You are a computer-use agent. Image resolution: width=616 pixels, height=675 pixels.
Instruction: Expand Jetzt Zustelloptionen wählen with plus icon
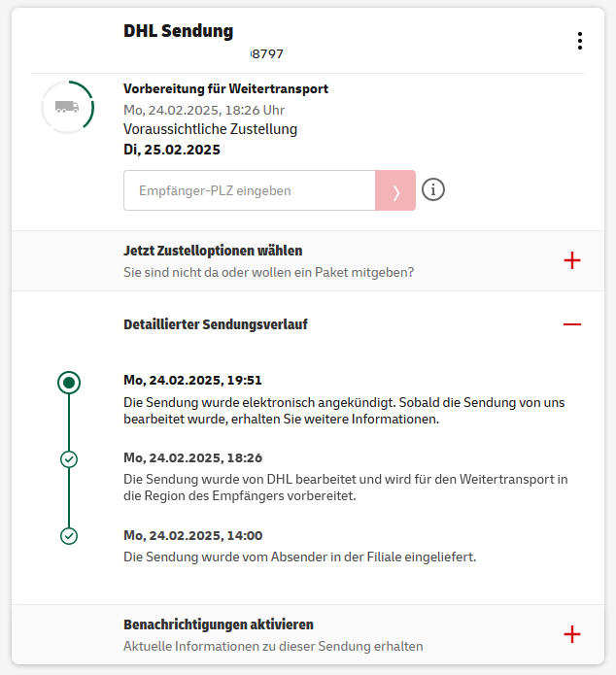tap(572, 260)
